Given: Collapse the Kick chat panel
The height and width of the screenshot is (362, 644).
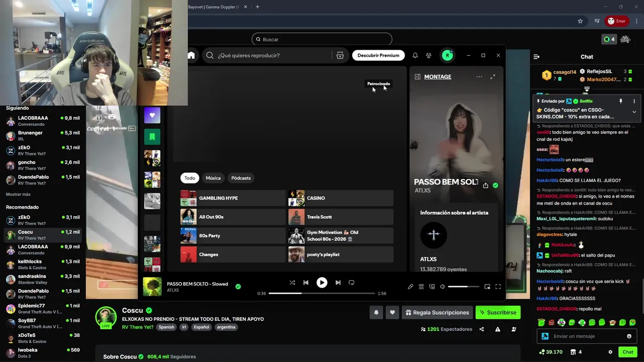Looking at the screenshot, I should point(536,57).
